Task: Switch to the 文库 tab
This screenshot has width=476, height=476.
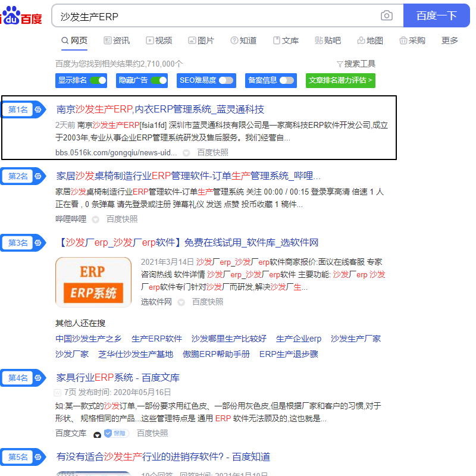Action: (286, 40)
